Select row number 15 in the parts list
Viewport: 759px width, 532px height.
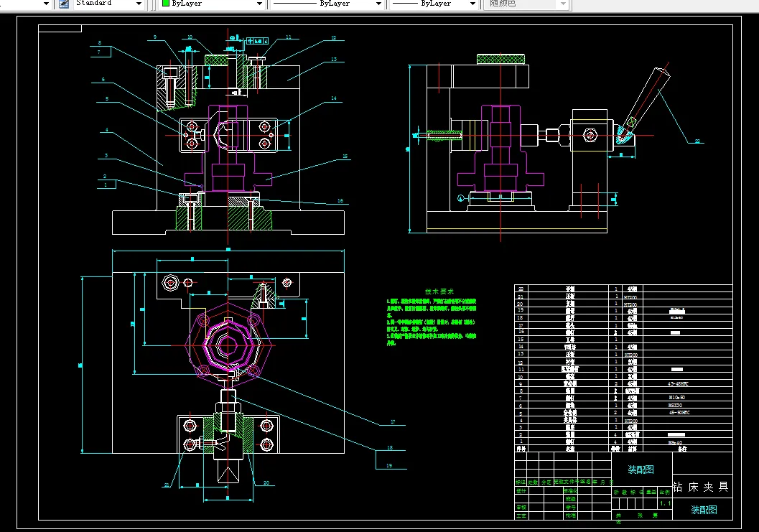(521, 340)
